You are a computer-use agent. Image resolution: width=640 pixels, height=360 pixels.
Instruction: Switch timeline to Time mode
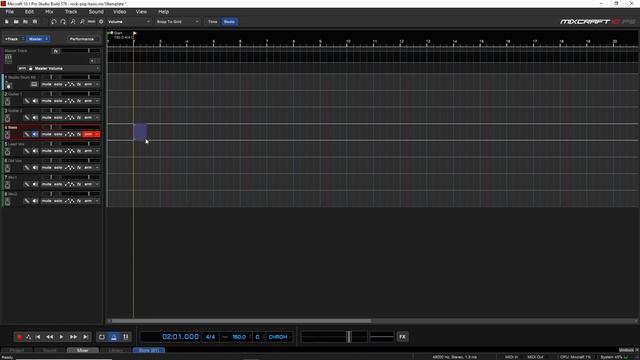[213, 22]
